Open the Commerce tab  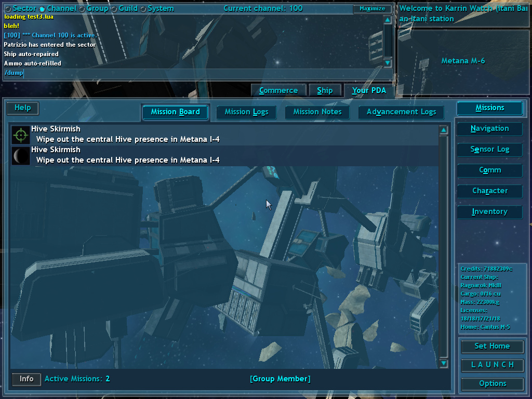(278, 90)
